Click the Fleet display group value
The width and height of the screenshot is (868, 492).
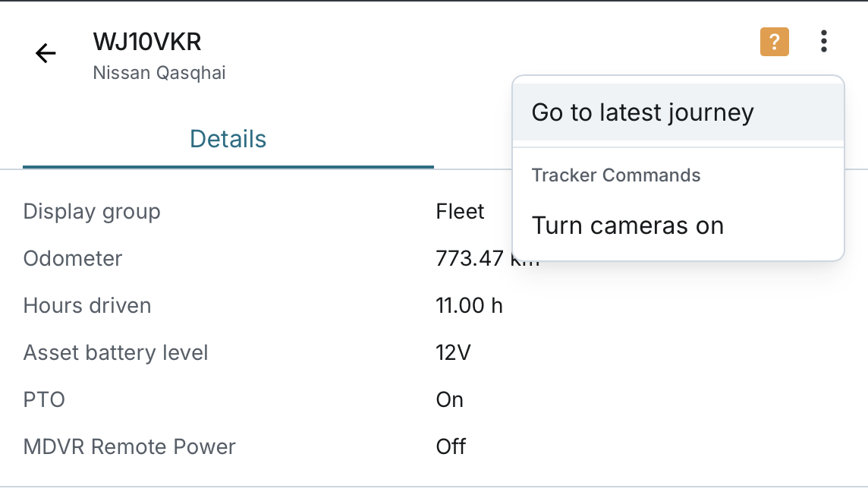(x=460, y=211)
